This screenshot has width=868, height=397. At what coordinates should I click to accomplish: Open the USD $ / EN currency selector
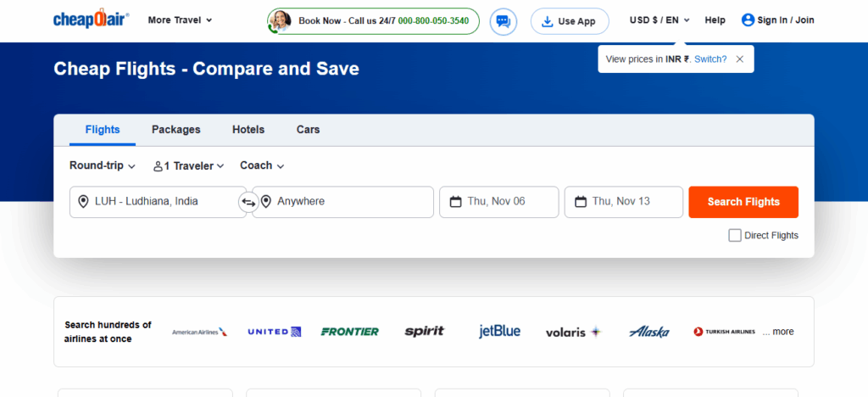[659, 20]
